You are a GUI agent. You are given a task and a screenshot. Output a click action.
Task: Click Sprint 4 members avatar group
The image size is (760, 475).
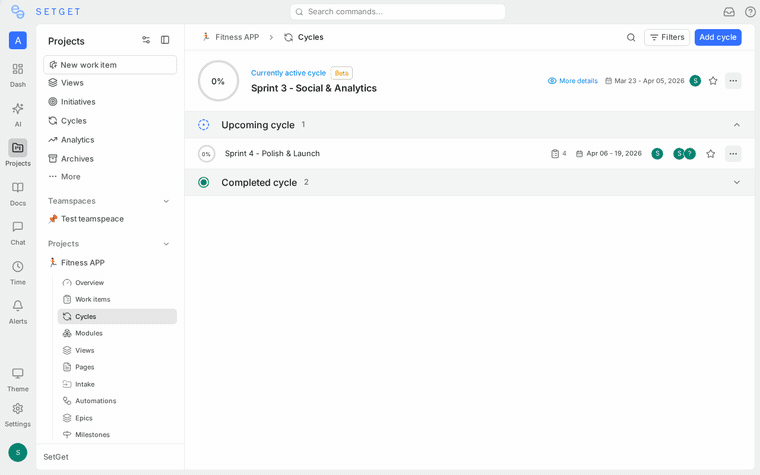pyautogui.click(x=684, y=154)
